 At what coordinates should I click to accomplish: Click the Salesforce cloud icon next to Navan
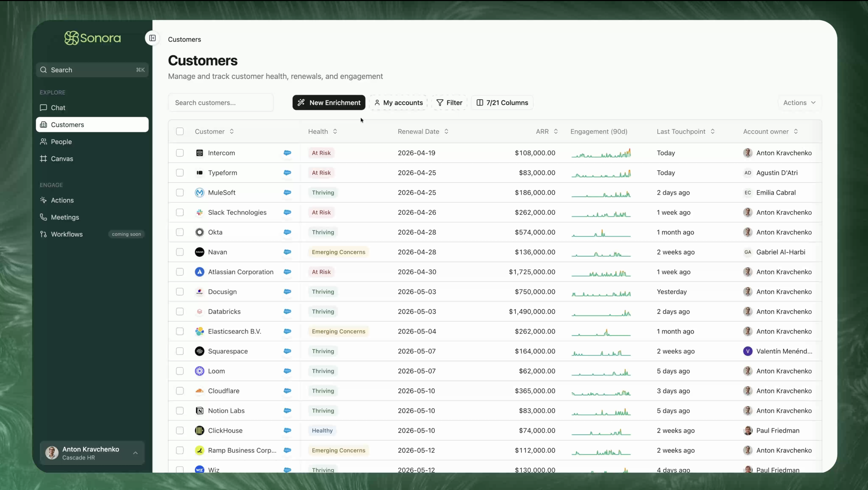click(x=287, y=252)
